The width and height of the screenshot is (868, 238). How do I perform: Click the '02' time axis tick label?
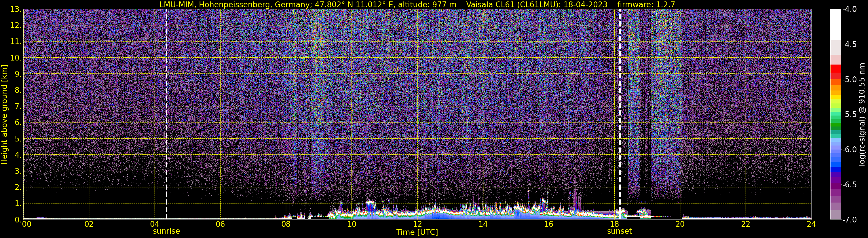[x=89, y=224]
